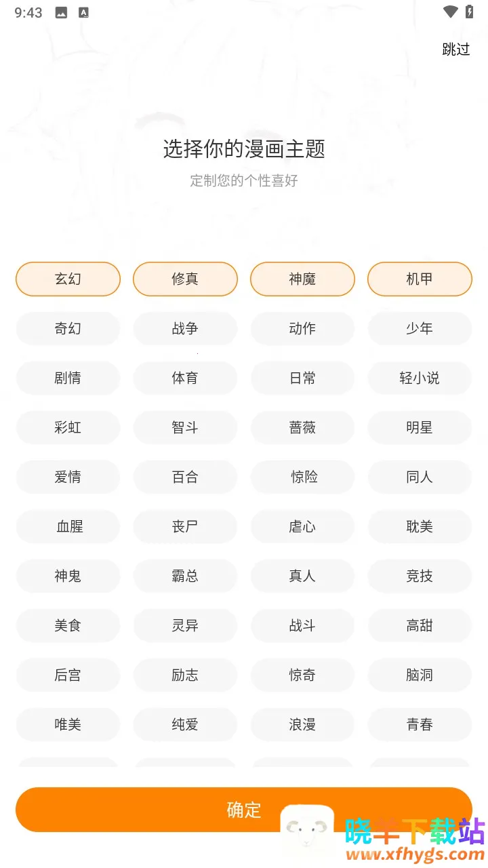Tap the 跳过 skip link
This screenshot has width=488, height=868.
[x=455, y=49]
